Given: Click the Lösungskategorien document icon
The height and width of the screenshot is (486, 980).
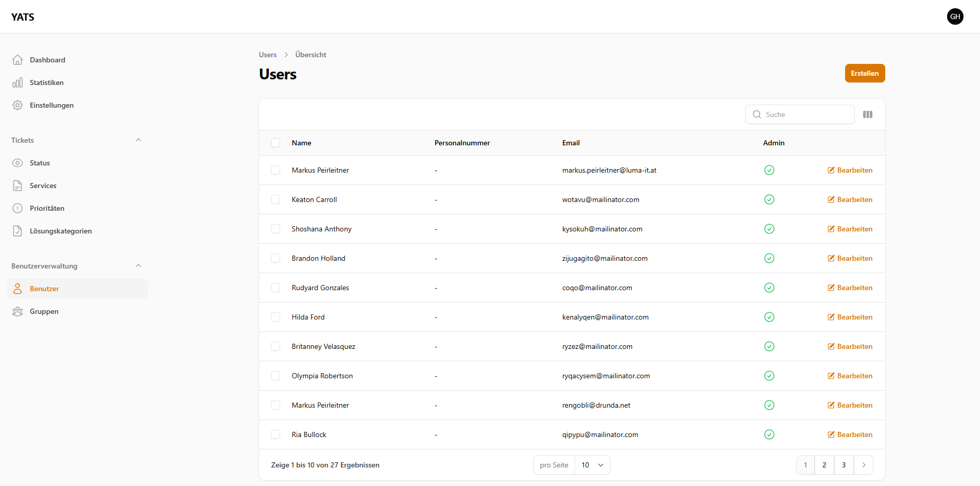Looking at the screenshot, I should tap(18, 231).
